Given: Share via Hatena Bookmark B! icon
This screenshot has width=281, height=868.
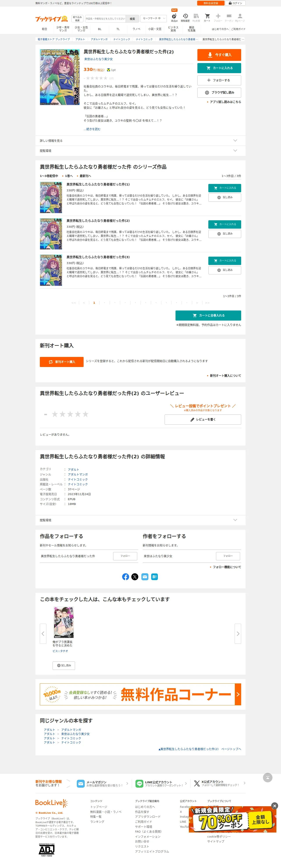Looking at the screenshot, I should (x=154, y=577).
